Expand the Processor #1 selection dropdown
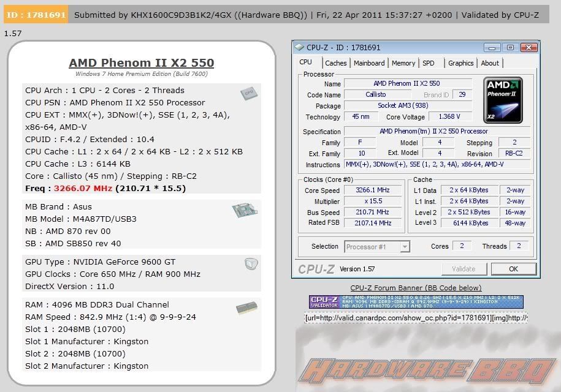Viewport: 561px width, 392px height. 405,247
